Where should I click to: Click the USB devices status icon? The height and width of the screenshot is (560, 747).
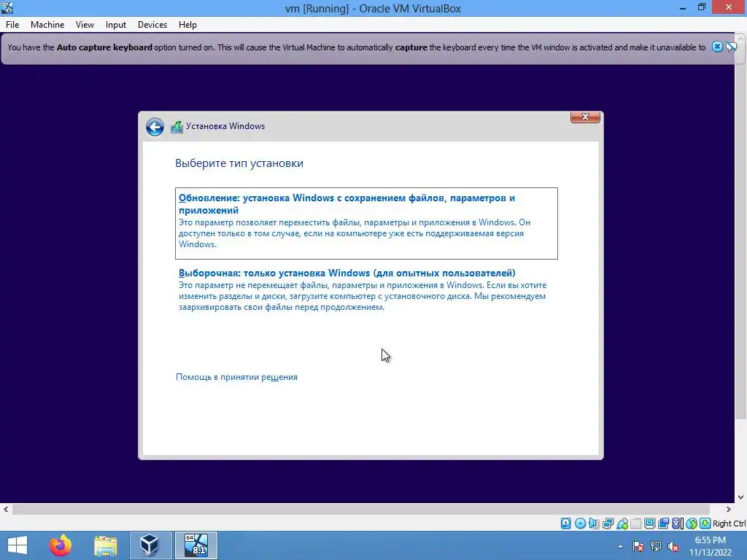[622, 524]
